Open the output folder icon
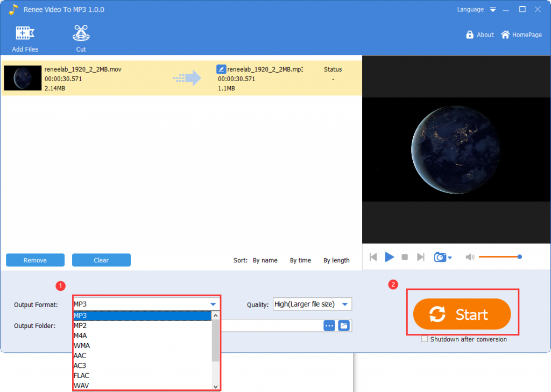 click(x=344, y=325)
